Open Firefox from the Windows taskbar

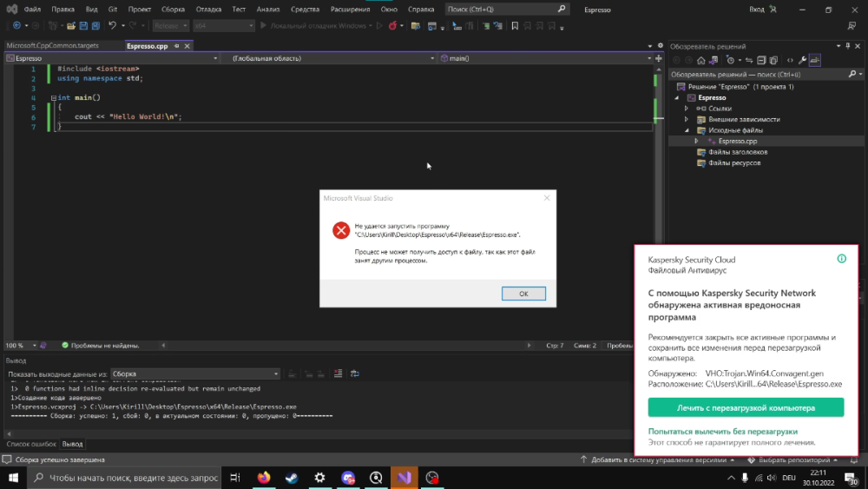pos(264,478)
